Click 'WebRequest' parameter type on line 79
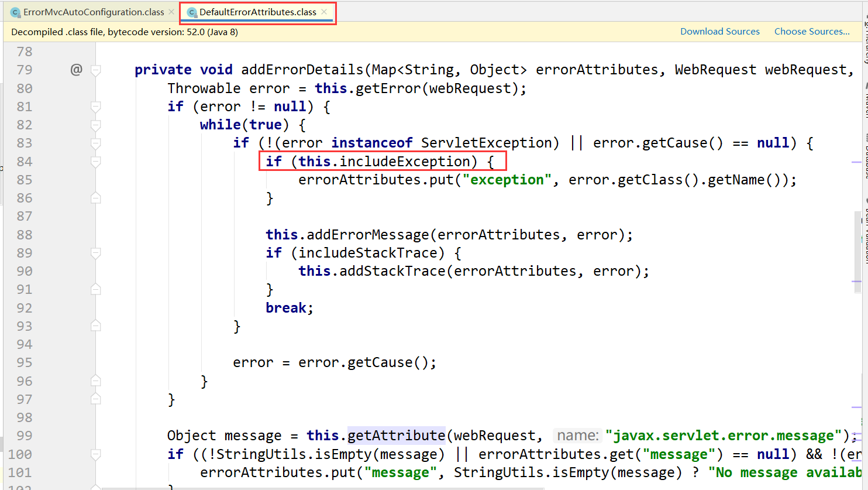The image size is (868, 490). 715,70
